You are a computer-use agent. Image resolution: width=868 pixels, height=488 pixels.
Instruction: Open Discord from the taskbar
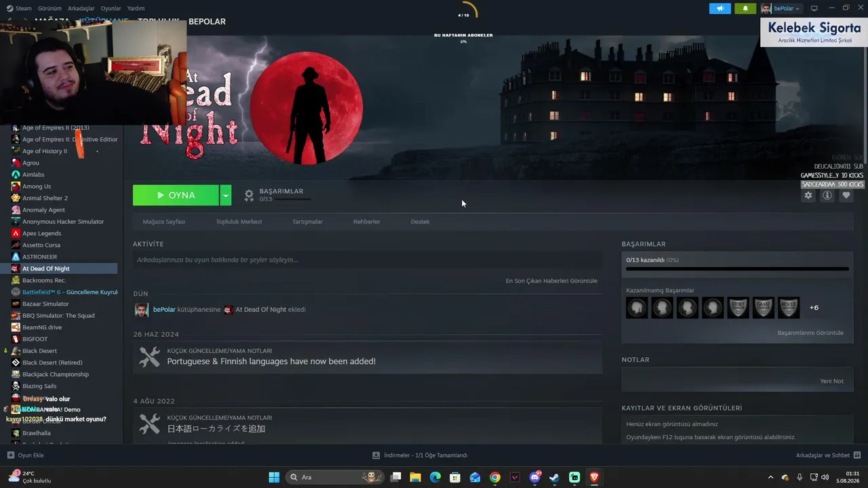(x=535, y=477)
